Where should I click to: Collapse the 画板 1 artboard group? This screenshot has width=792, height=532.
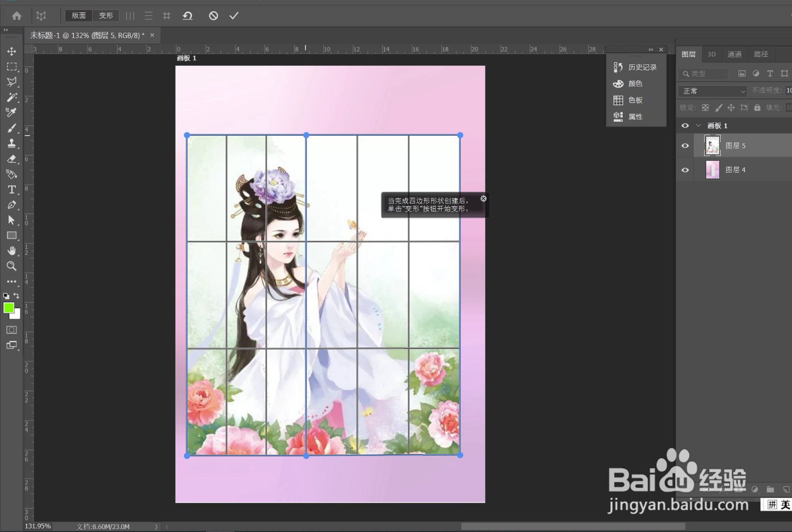pyautogui.click(x=698, y=126)
